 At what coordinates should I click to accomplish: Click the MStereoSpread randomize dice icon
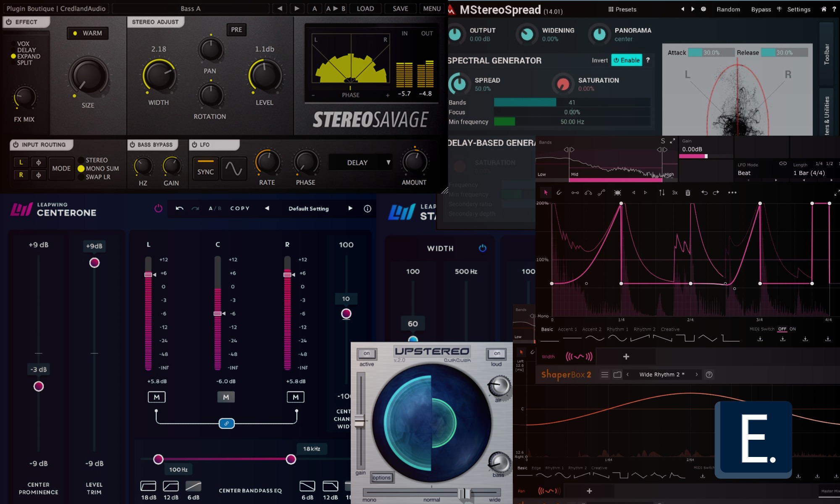coord(703,9)
